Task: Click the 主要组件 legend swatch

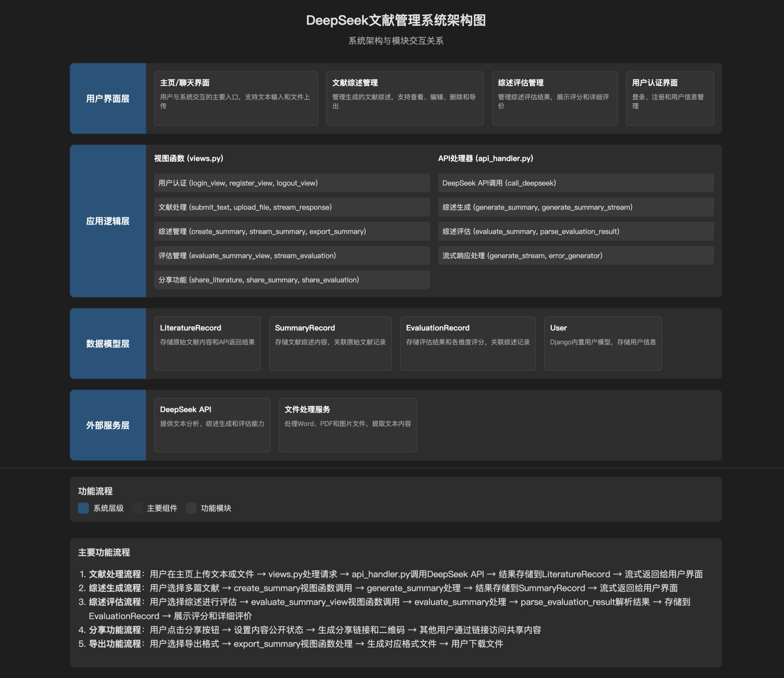Action: [x=137, y=508]
